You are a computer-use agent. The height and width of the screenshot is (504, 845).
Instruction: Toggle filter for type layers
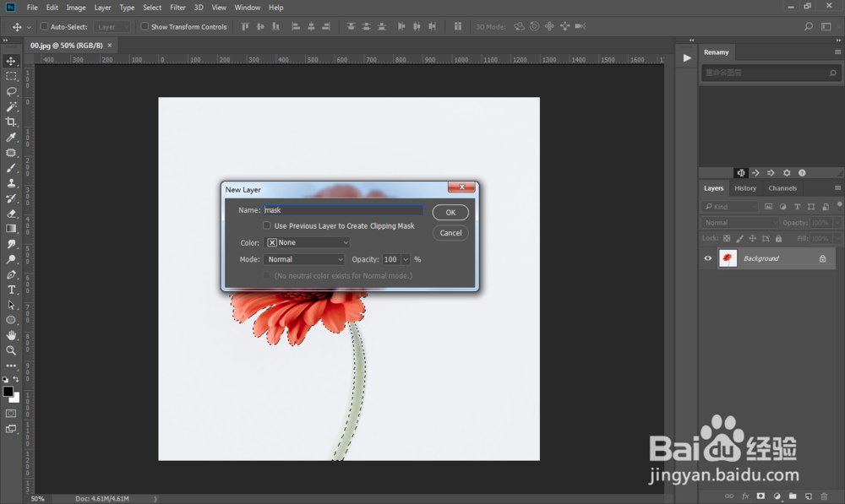797,207
